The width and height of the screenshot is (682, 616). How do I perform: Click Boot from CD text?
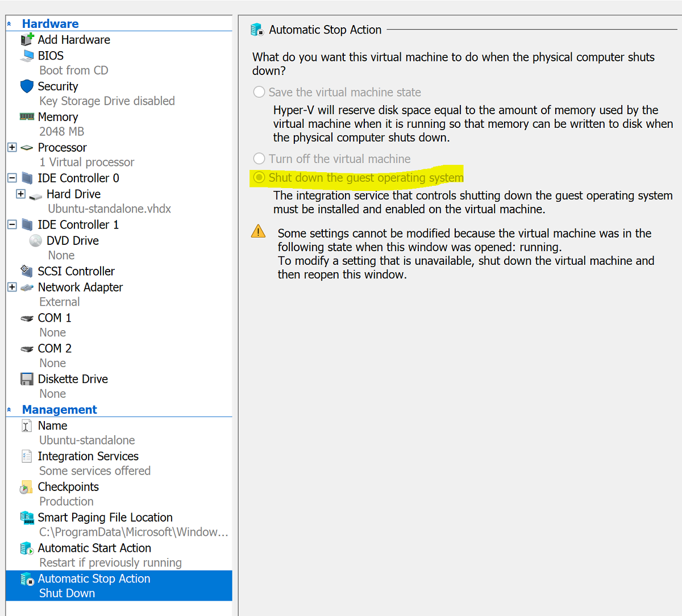[x=73, y=70]
